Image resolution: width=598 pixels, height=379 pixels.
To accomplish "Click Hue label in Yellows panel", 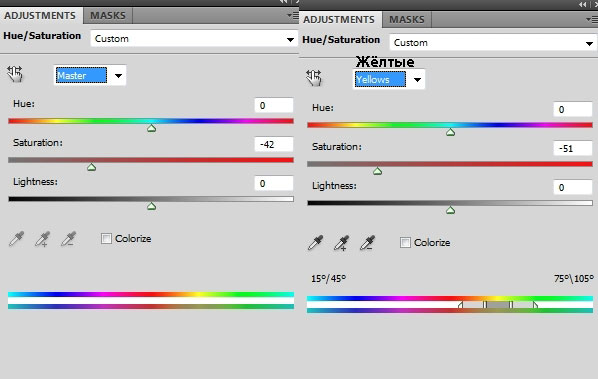I will pyautogui.click(x=323, y=108).
